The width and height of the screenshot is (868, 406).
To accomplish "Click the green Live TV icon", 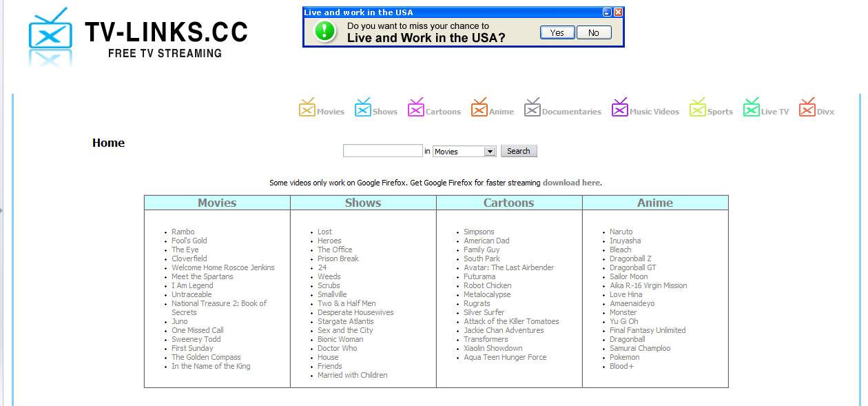I will 751,108.
